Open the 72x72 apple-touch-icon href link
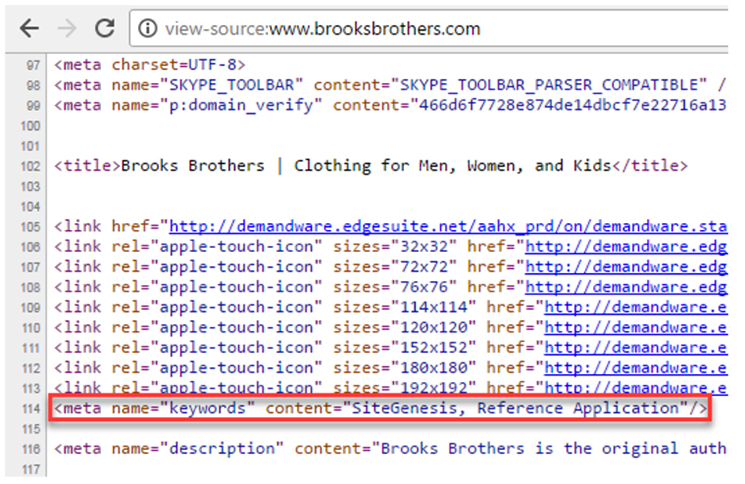 click(626, 267)
